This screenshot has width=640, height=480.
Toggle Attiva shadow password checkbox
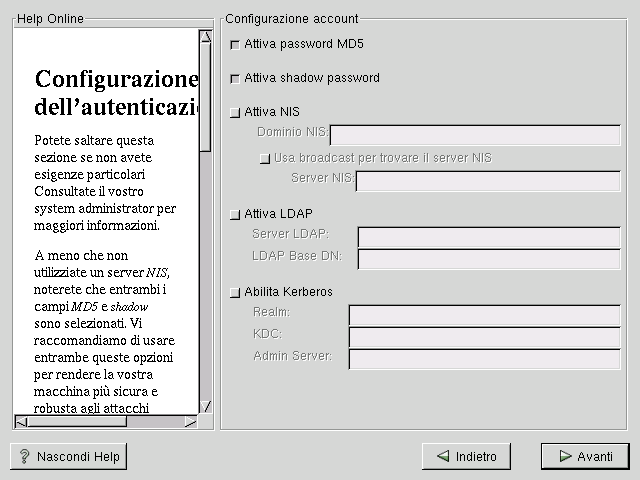(235, 78)
